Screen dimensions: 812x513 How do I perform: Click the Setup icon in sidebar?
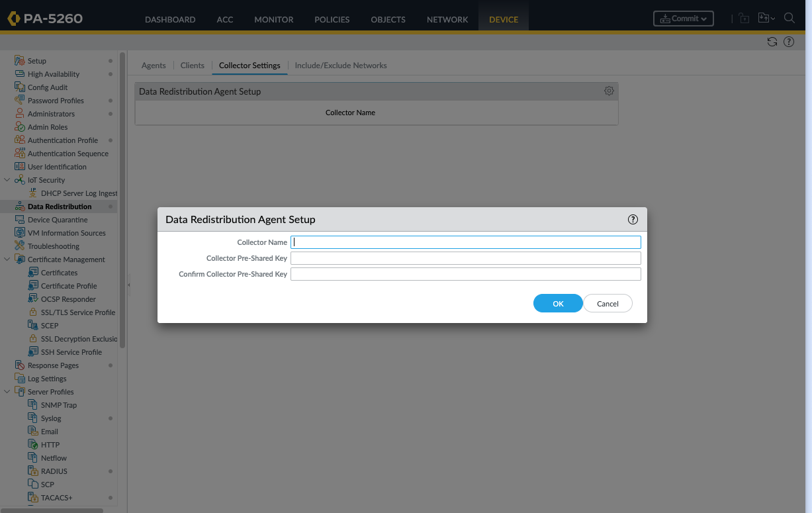(20, 61)
